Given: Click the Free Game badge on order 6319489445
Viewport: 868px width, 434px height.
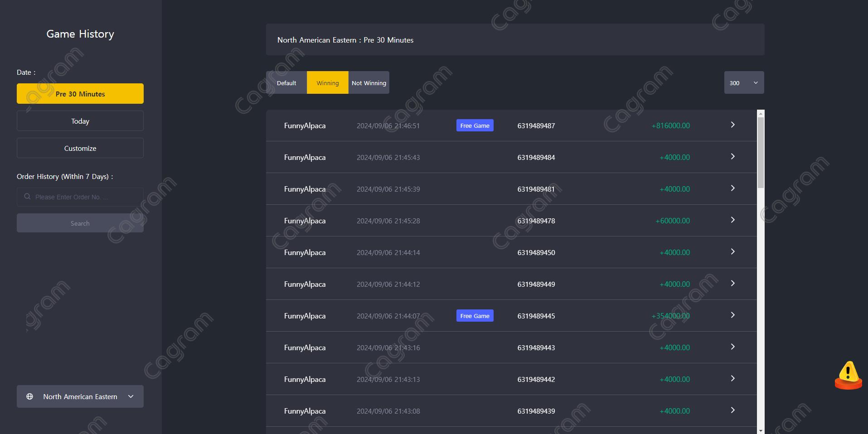Looking at the screenshot, I should coord(475,316).
